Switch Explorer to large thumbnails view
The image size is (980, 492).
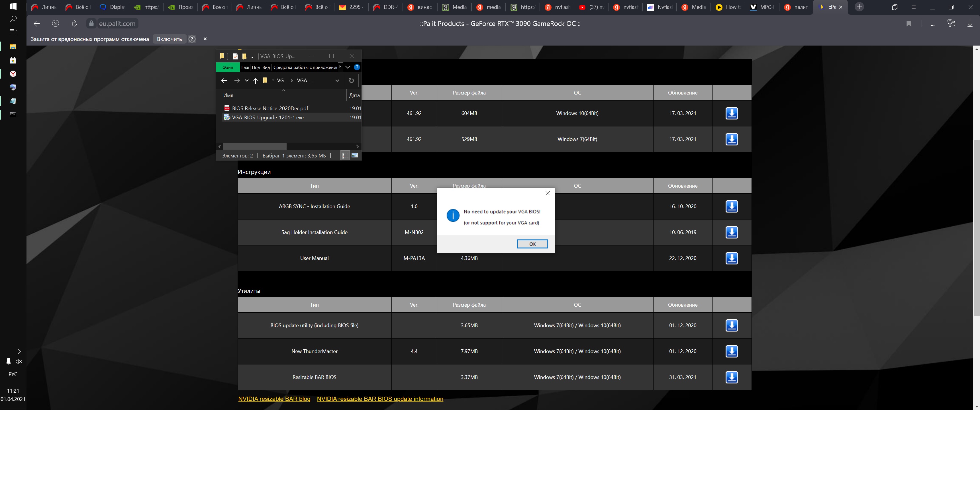tap(355, 155)
